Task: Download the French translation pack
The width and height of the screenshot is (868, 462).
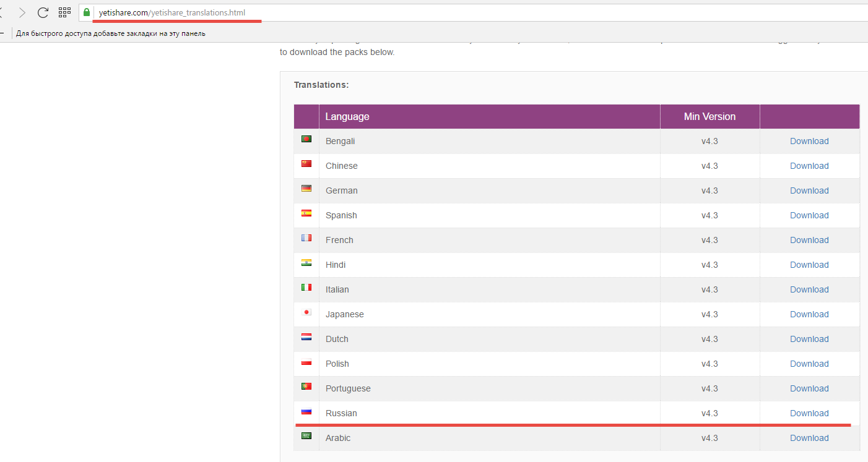Action: point(809,240)
